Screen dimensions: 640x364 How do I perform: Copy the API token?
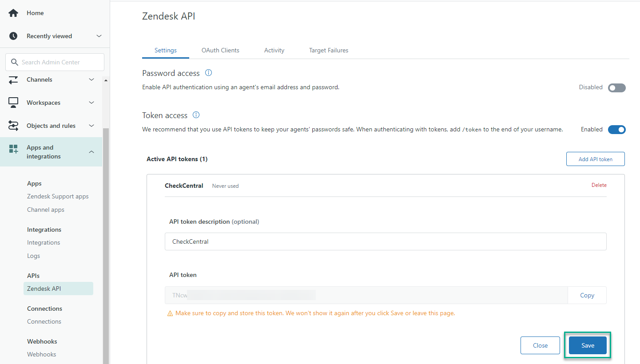point(587,295)
